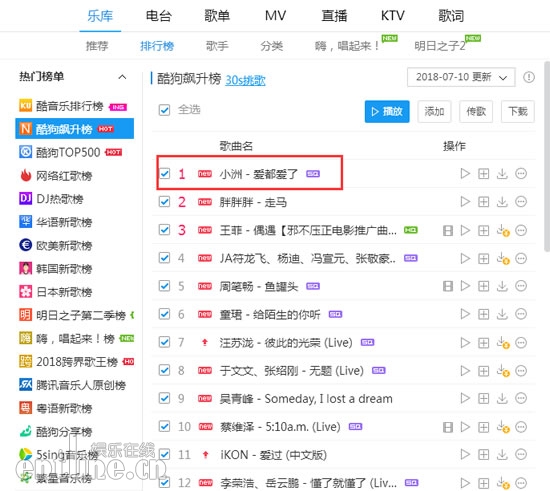This screenshot has height=491, width=550.
Task: Add 胖胖胖 - 走马 to a playlist
Action: point(484,202)
